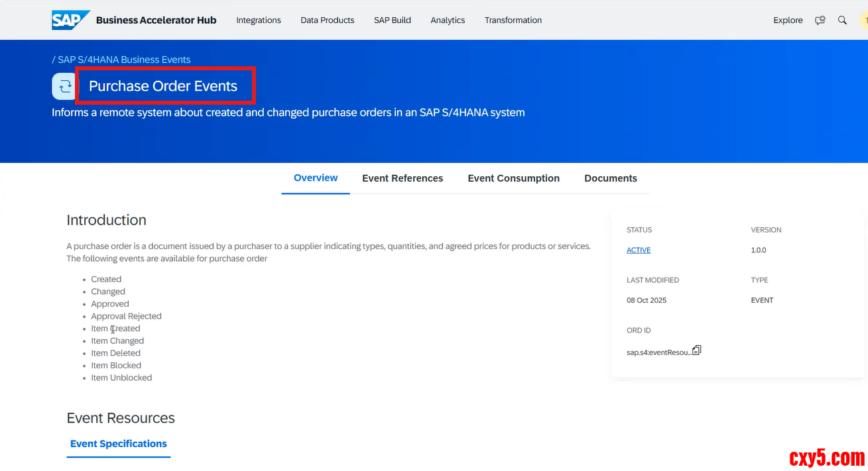Open the Analytics menu

click(x=448, y=21)
